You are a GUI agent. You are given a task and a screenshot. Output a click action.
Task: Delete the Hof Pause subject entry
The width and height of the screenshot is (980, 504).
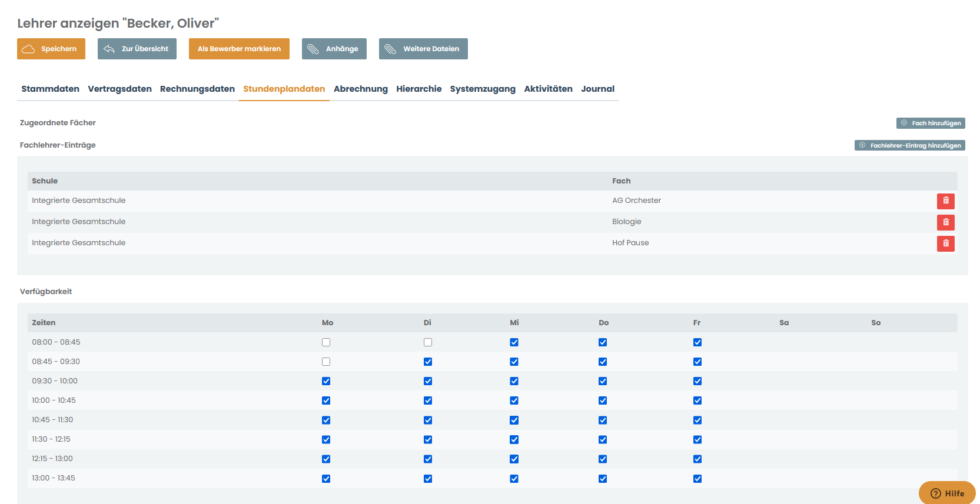(945, 243)
